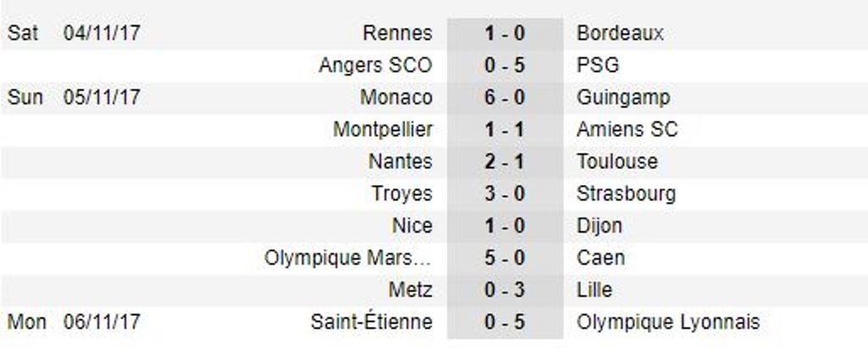Click the Caen team name
Image resolution: width=868 pixels, height=348 pixels.
pyautogui.click(x=600, y=258)
